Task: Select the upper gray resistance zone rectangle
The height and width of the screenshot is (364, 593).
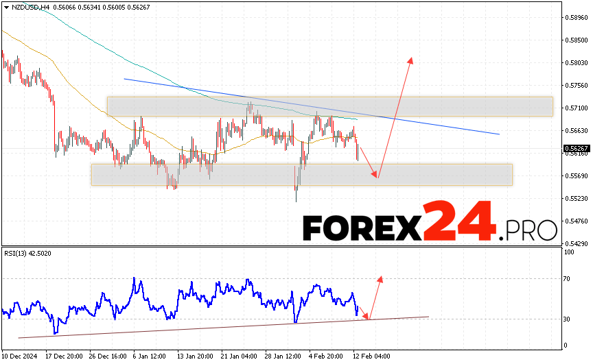Action: point(329,106)
